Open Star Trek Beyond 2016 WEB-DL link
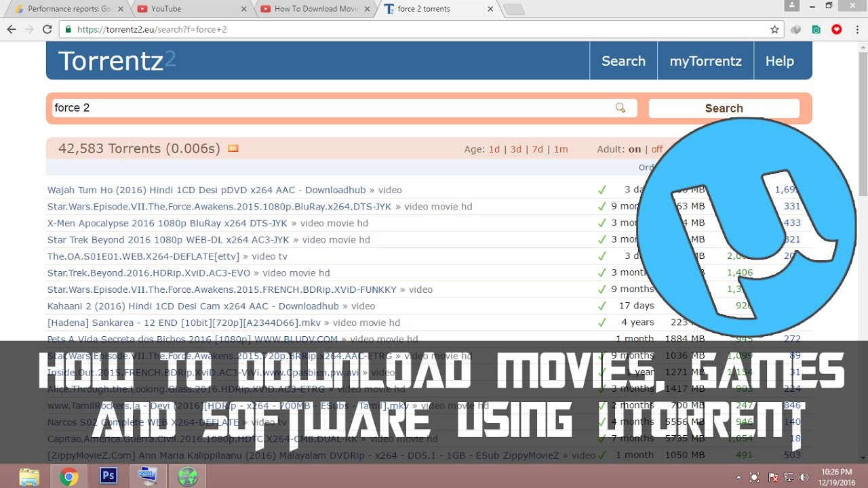868x488 pixels. [x=168, y=239]
